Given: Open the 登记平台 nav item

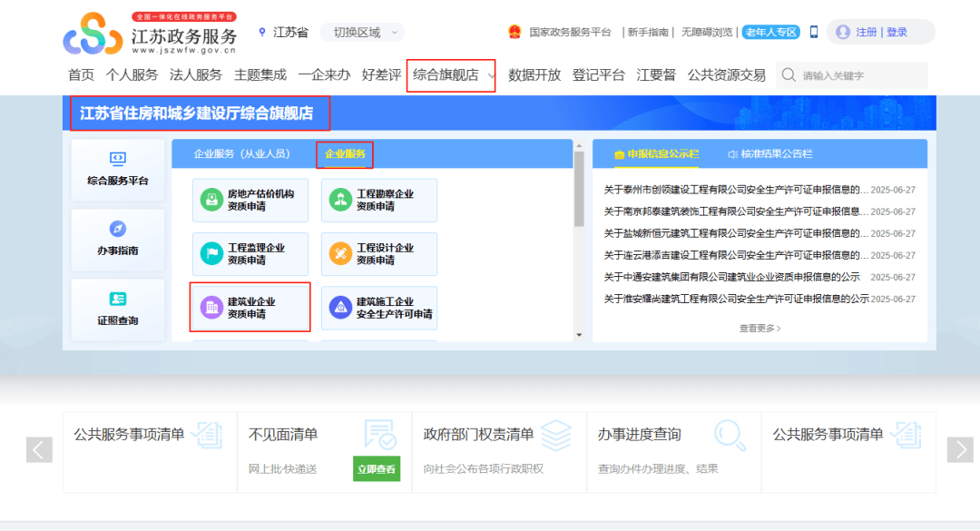Looking at the screenshot, I should click(x=598, y=75).
